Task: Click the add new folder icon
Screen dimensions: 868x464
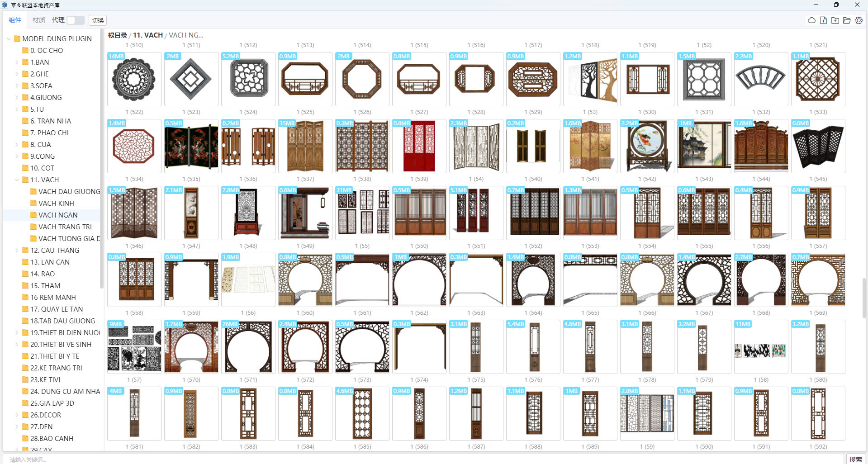Action: [835, 20]
